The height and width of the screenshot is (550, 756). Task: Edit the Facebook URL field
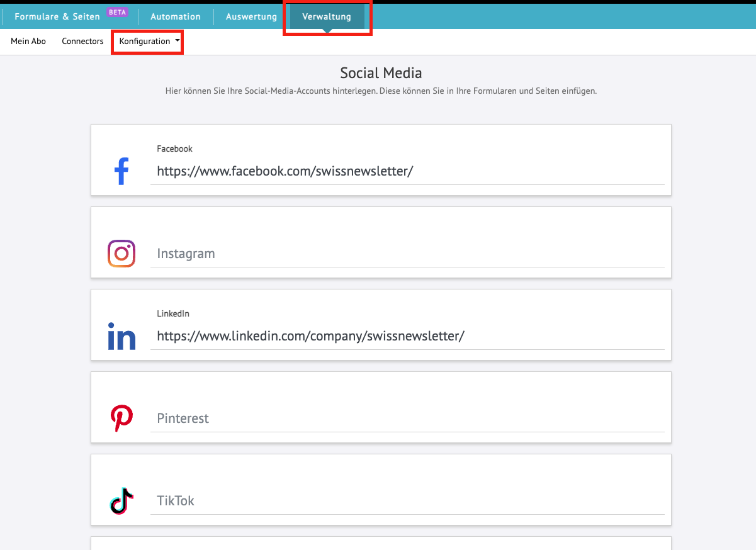[x=407, y=171]
